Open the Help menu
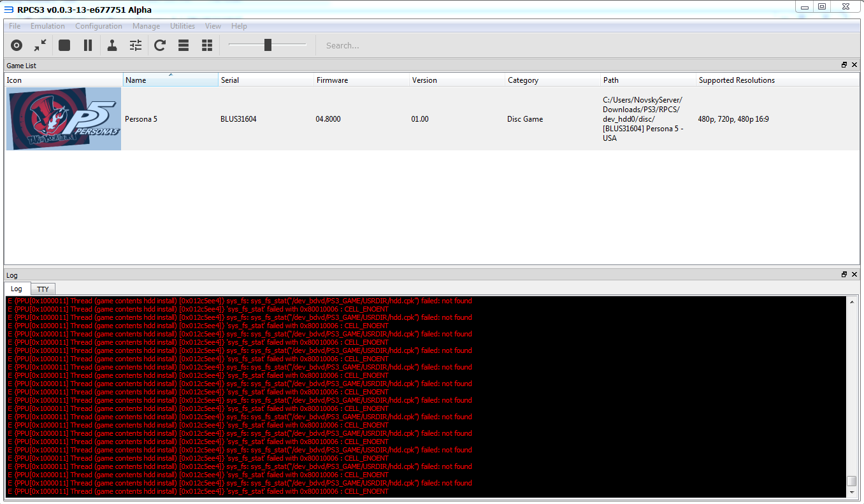 pyautogui.click(x=240, y=26)
